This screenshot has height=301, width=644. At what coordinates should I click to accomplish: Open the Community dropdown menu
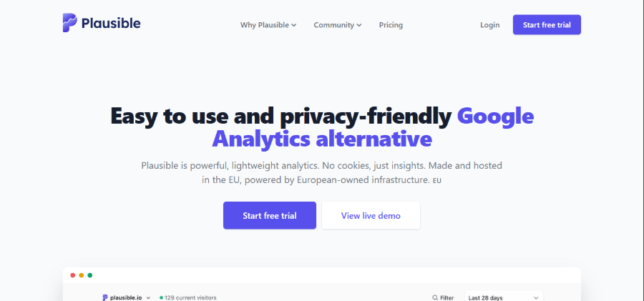click(337, 25)
